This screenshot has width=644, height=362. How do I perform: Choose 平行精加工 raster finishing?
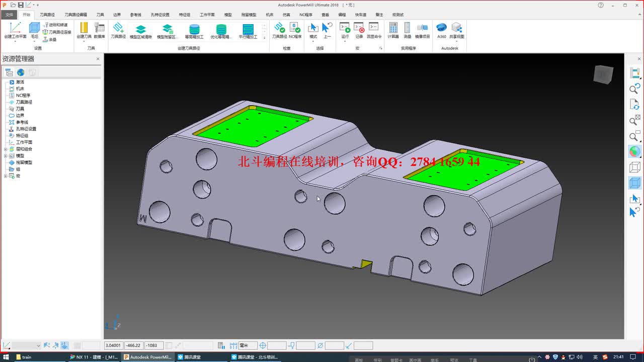point(248,31)
